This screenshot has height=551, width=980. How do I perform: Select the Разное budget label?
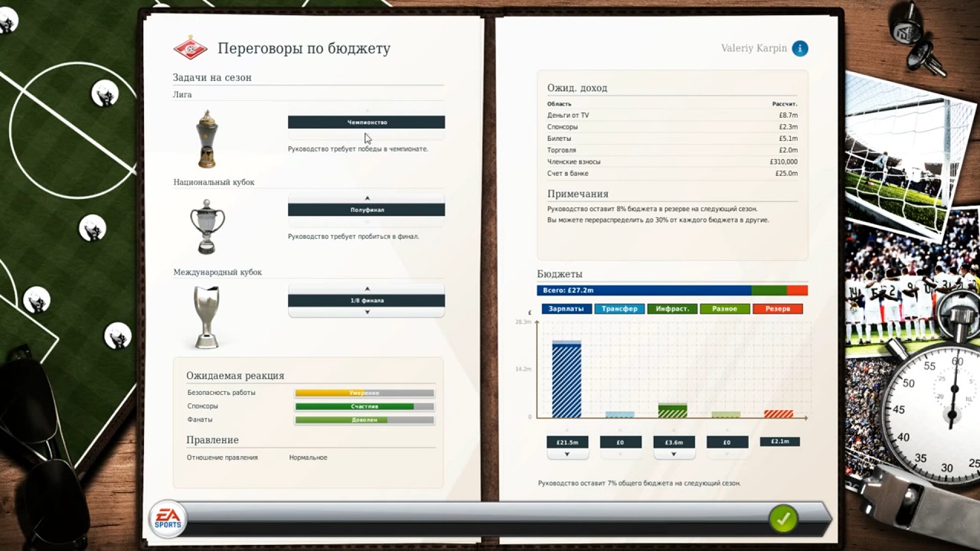(724, 308)
